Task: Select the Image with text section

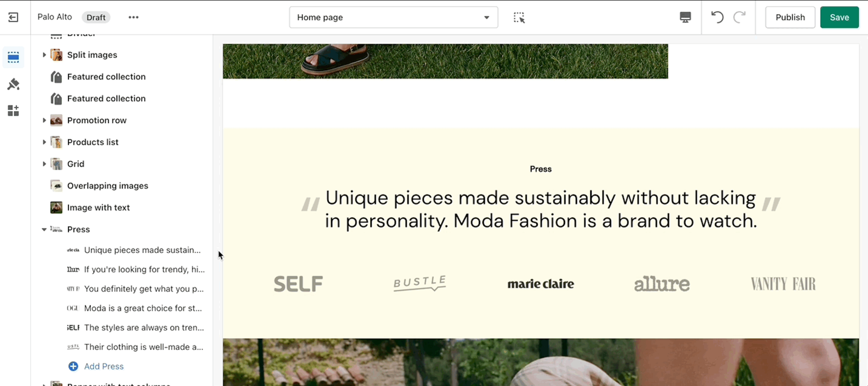Action: pyautogui.click(x=98, y=207)
